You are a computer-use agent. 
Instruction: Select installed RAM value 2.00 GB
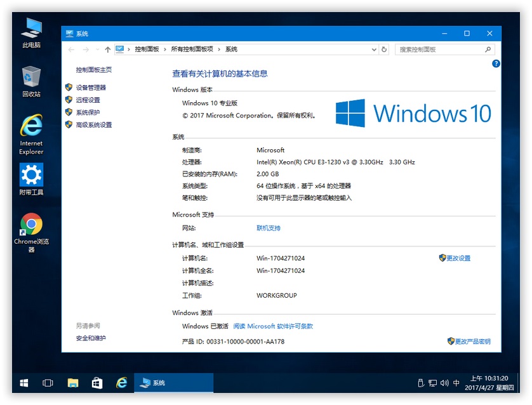click(x=268, y=174)
